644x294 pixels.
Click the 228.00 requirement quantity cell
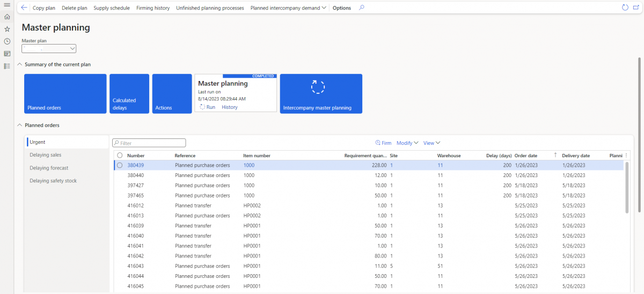coord(379,165)
